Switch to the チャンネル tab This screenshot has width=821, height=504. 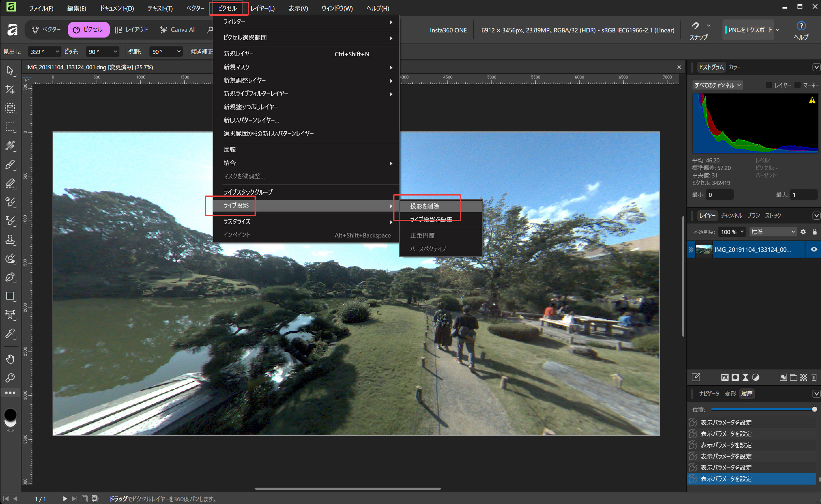click(x=731, y=215)
